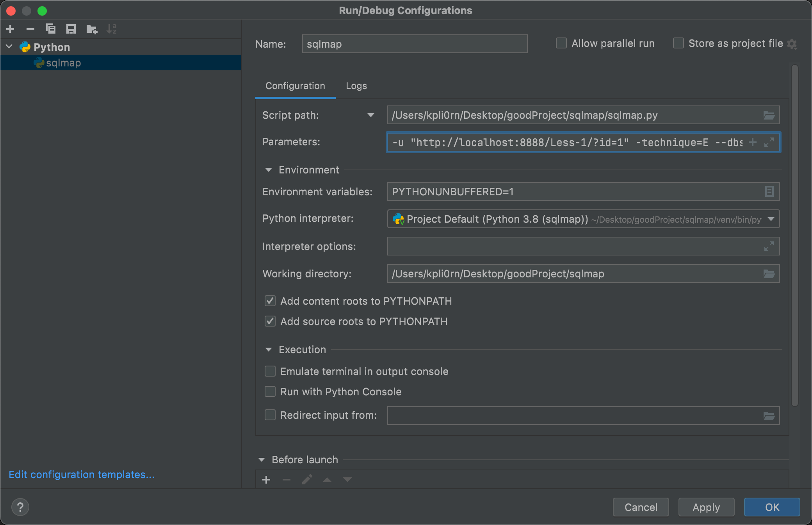Viewport: 812px width, 525px height.
Task: Save configuration with floppy icon
Action: point(71,29)
